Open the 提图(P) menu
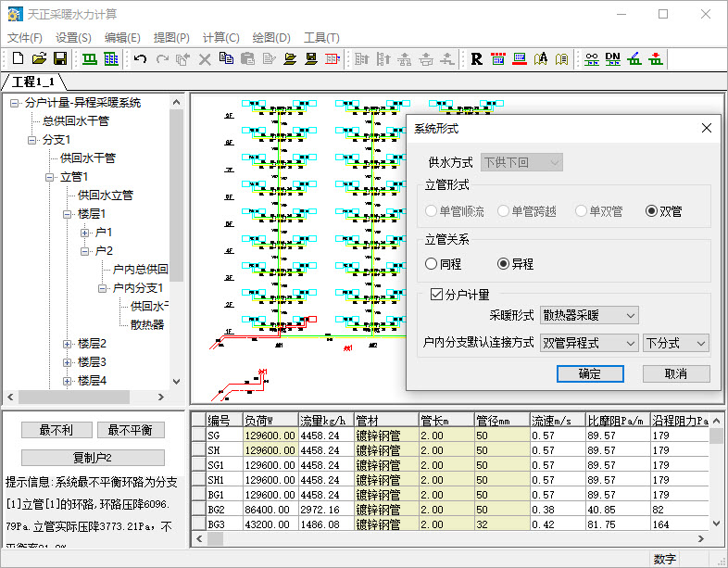 [x=171, y=38]
